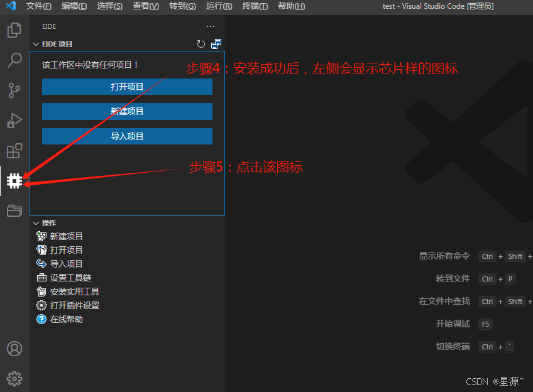Click the blue 导入项目 button
The width and height of the screenshot is (533, 392).
click(x=127, y=136)
